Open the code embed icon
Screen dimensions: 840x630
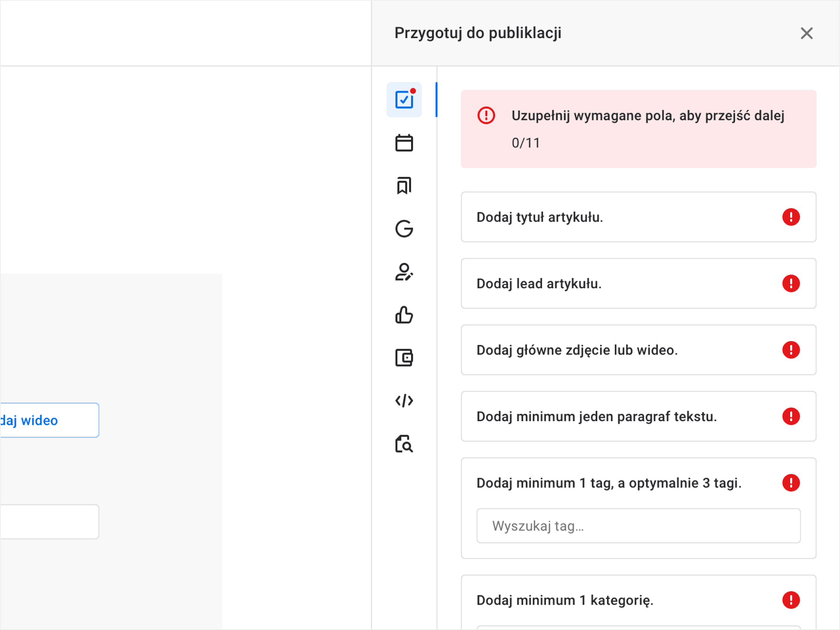tap(404, 401)
